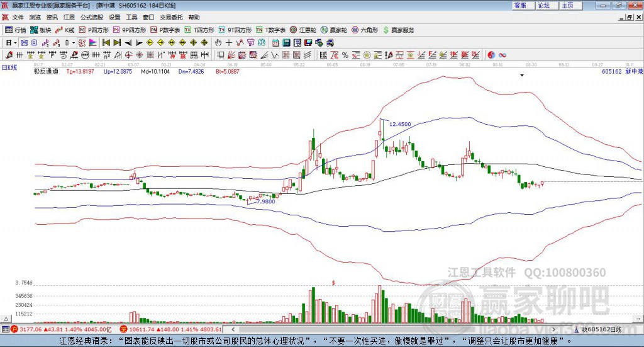
Task: Click the small up triangle beside volume pane
Action: coord(6,319)
